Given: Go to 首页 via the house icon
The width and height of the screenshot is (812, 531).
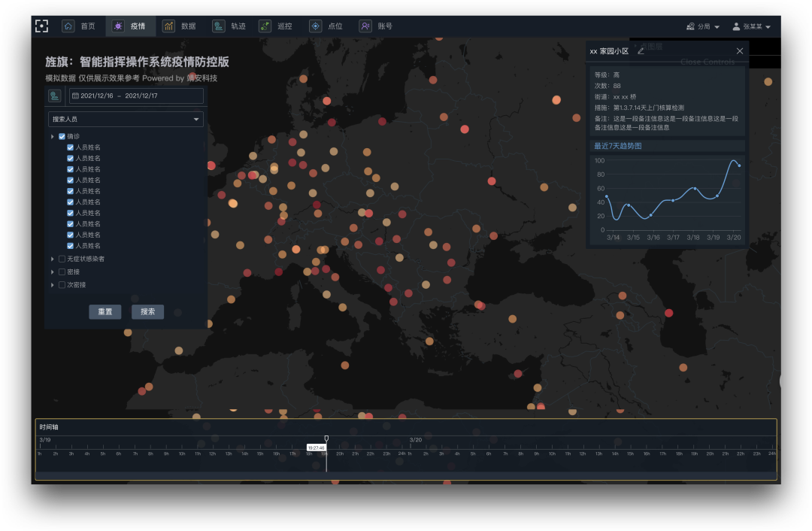Looking at the screenshot, I should [x=68, y=26].
